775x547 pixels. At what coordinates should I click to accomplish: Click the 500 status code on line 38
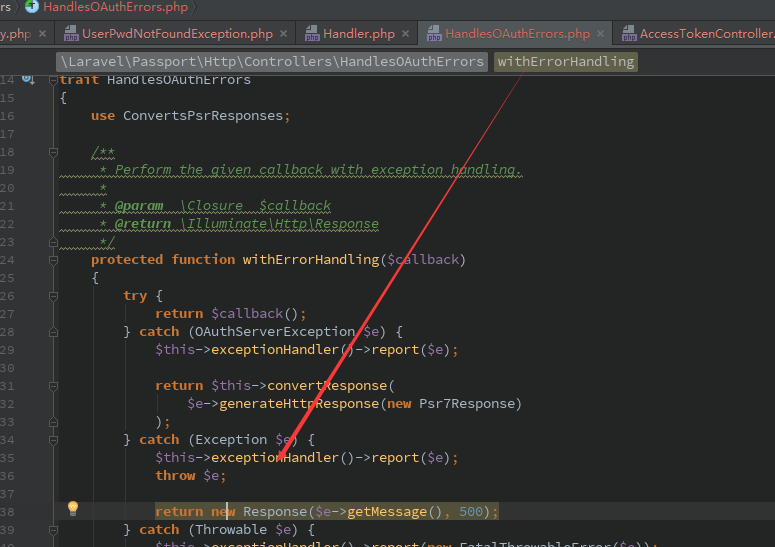point(471,512)
